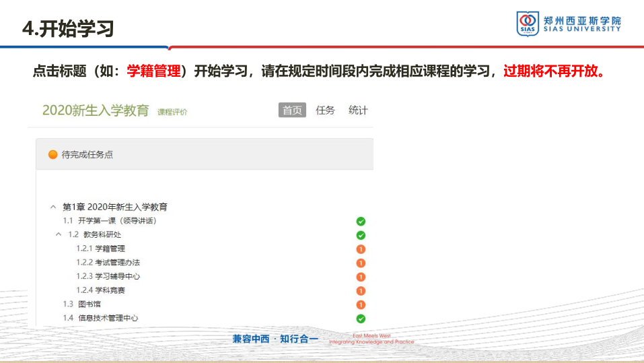Open the 统计 tab
Screen dimensions: 644x363
click(x=358, y=110)
